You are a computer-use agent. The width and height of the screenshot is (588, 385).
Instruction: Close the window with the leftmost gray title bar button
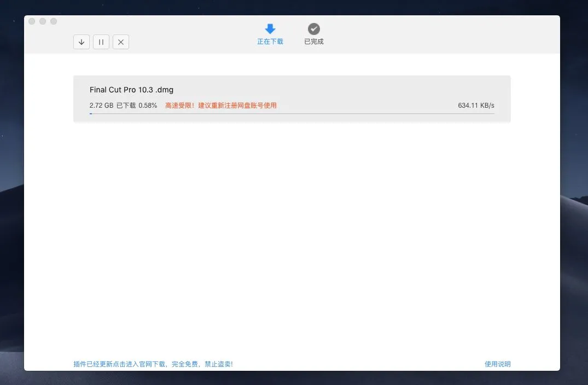coord(32,21)
